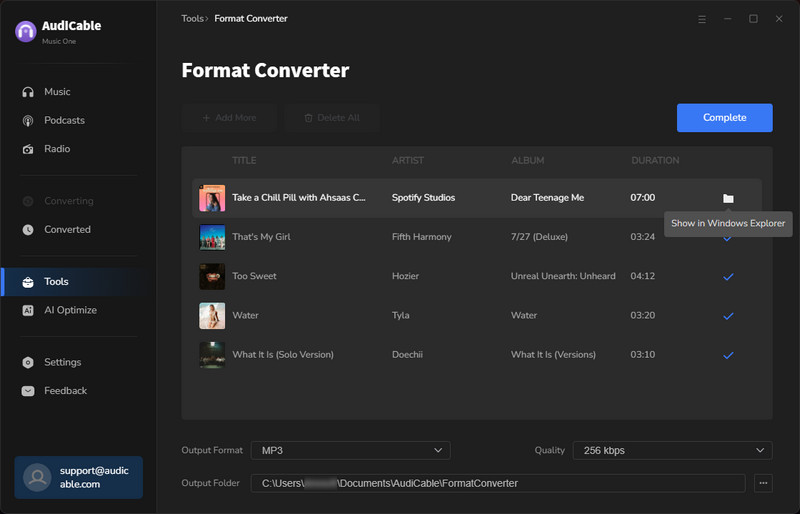
Task: Open Converted list in sidebar
Action: click(67, 230)
